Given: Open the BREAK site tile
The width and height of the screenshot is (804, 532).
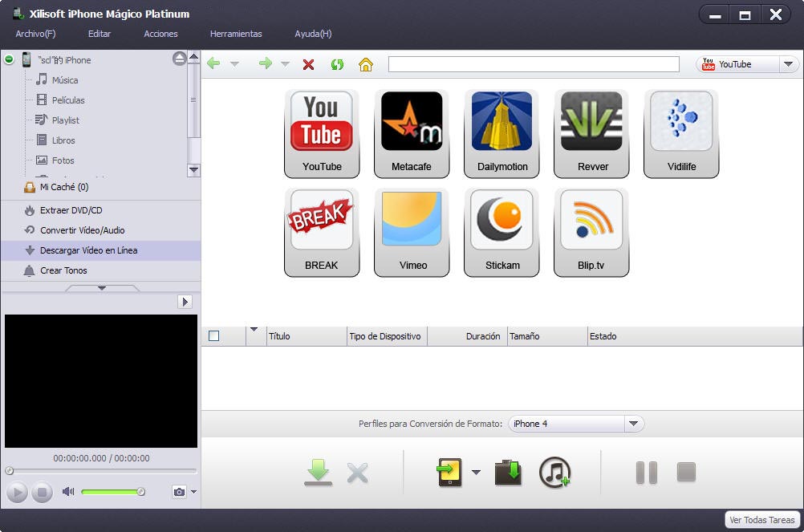Looking at the screenshot, I should point(322,232).
